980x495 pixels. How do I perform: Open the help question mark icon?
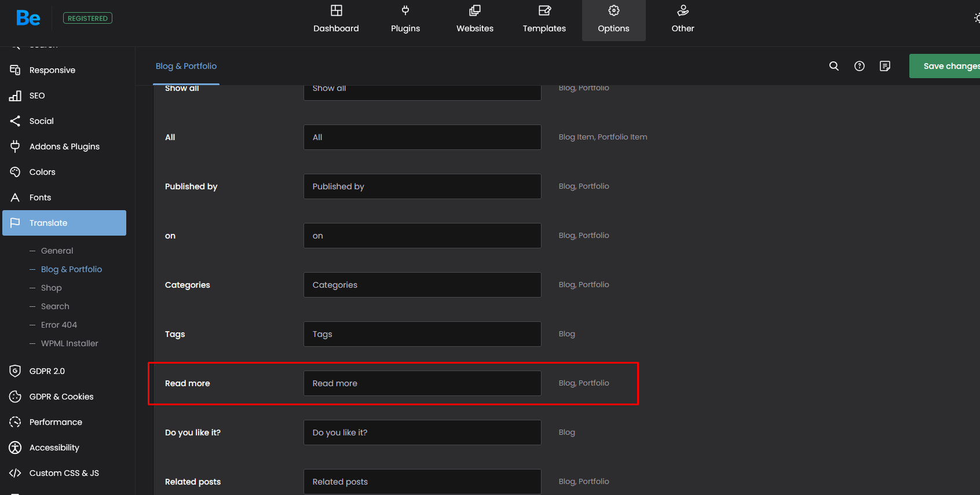859,66
